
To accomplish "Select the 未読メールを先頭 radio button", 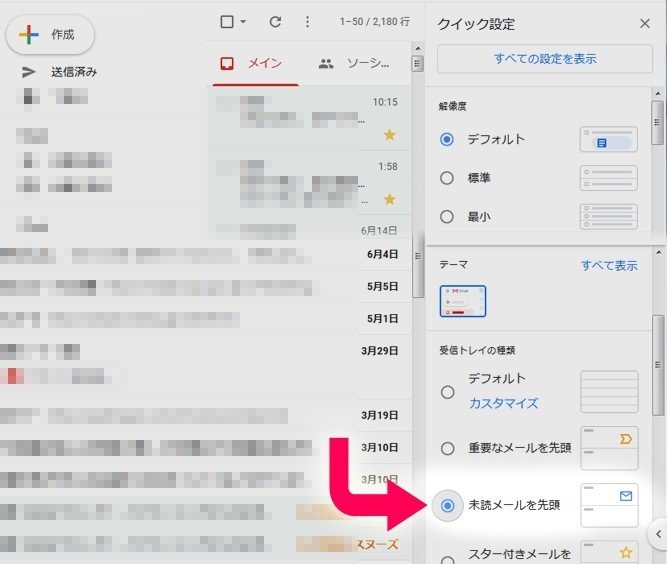I will [x=447, y=505].
